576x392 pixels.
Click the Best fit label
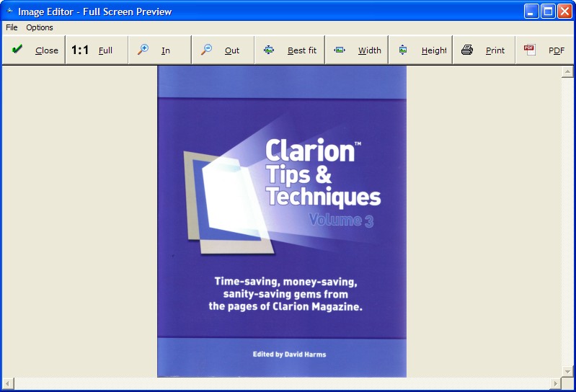(x=302, y=50)
